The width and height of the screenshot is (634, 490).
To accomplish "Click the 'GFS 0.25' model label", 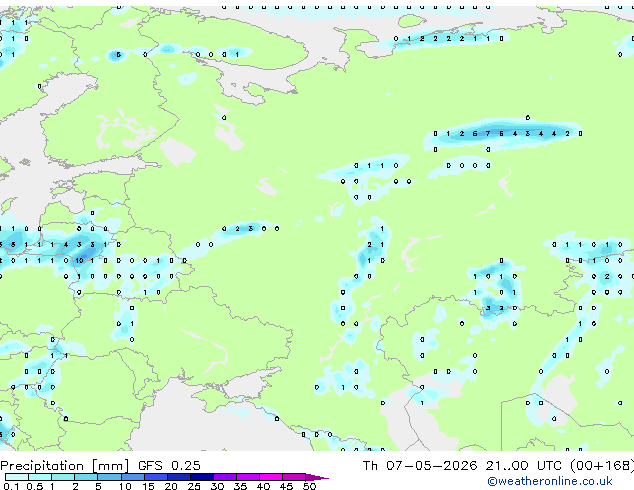I will pyautogui.click(x=169, y=466).
